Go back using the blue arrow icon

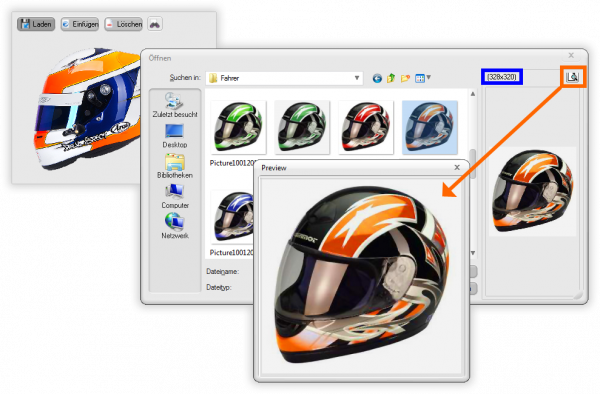click(377, 78)
